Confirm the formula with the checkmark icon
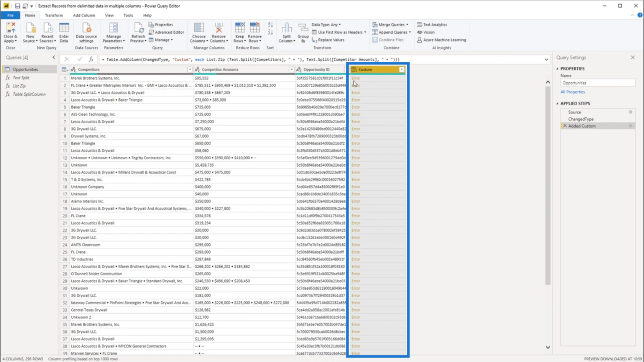This screenshot has height=362, width=644. [x=79, y=59]
